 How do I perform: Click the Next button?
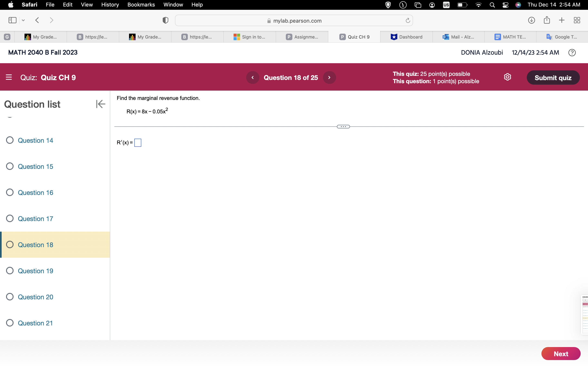(x=561, y=354)
